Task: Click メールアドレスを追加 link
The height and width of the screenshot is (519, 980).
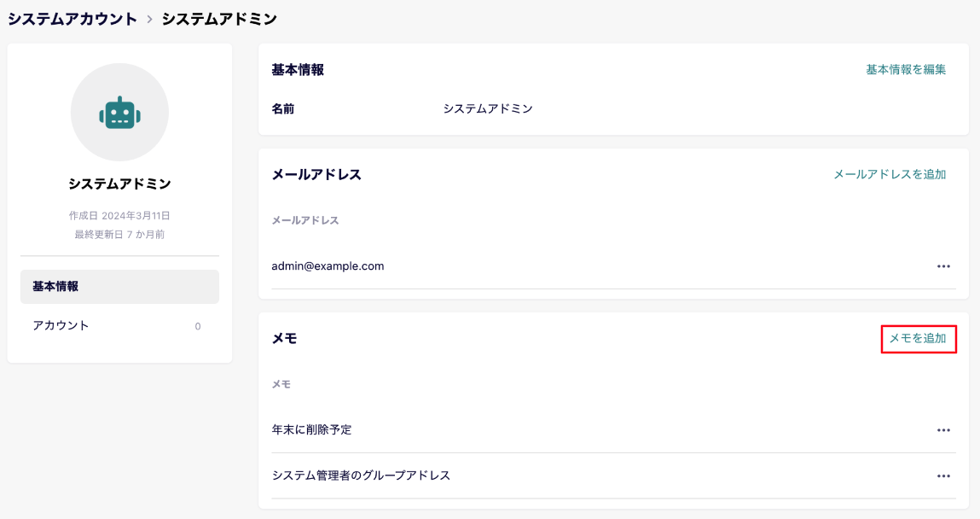Action: (x=890, y=174)
